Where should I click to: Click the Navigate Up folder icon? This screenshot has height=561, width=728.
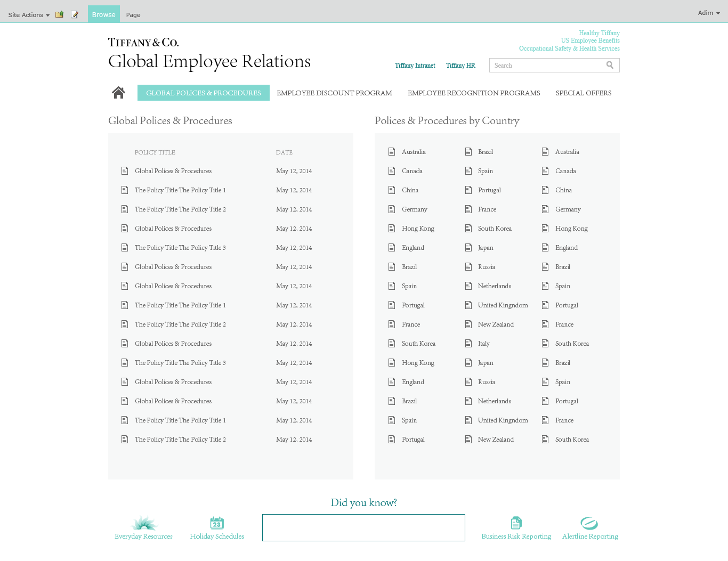point(60,14)
